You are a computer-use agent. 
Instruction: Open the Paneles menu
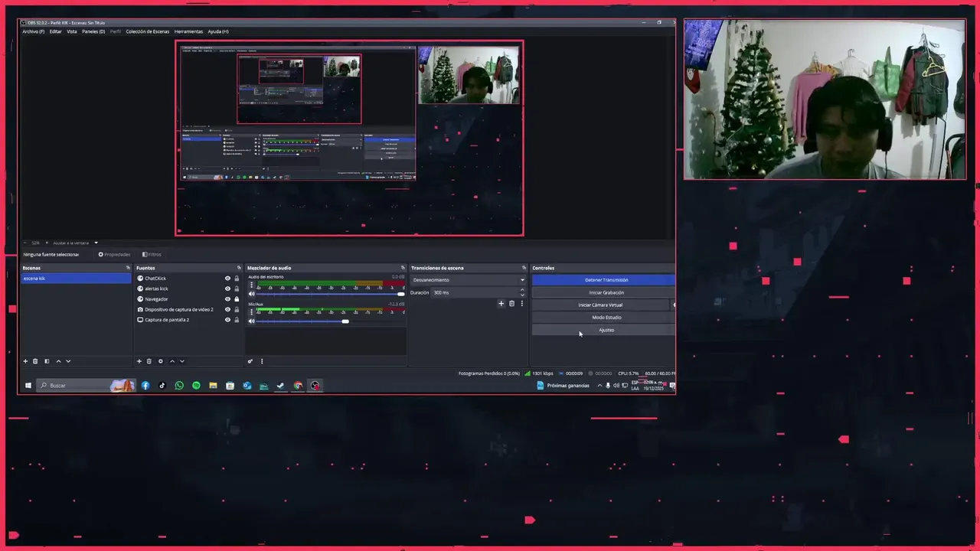click(93, 31)
